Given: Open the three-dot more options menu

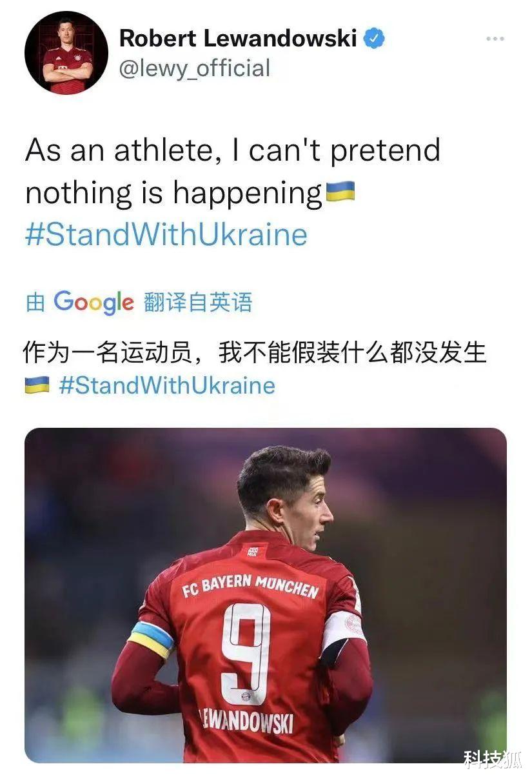Looking at the screenshot, I should pyautogui.click(x=495, y=39).
